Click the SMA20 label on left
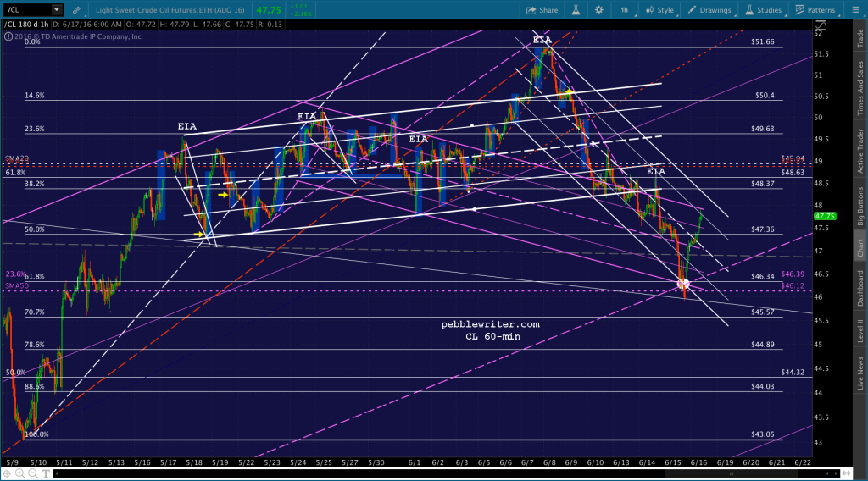868x481 pixels. pos(17,158)
